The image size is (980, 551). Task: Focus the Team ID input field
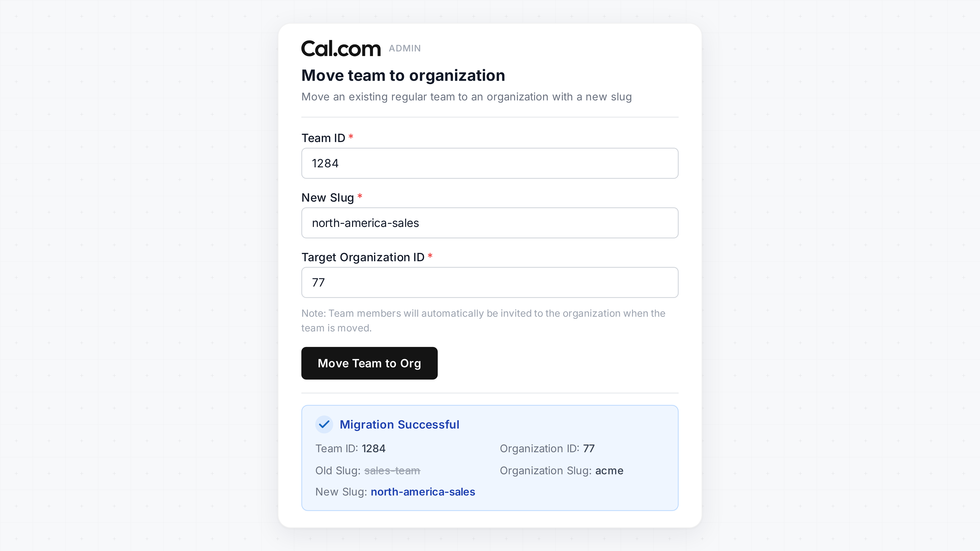(x=490, y=163)
